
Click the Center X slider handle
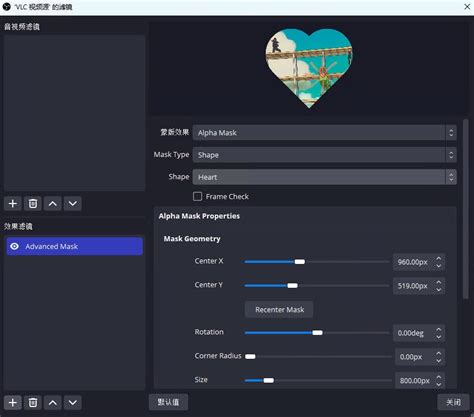(x=300, y=262)
